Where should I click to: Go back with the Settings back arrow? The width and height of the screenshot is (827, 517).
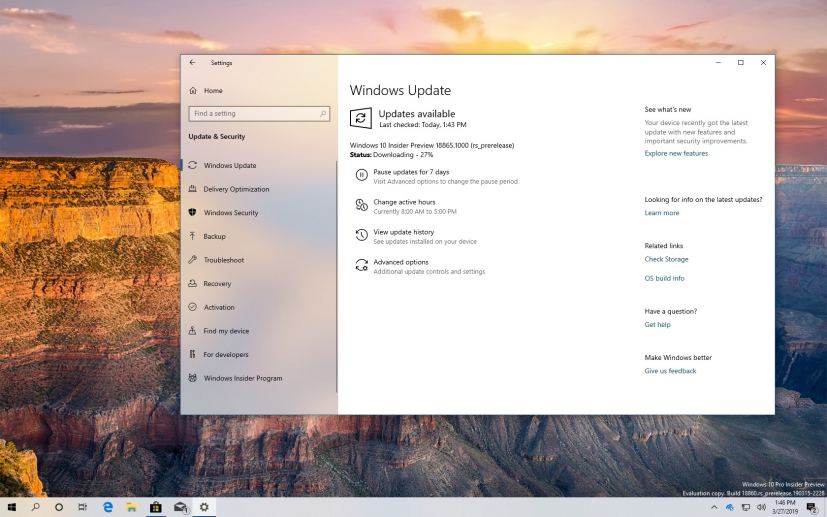click(x=193, y=62)
